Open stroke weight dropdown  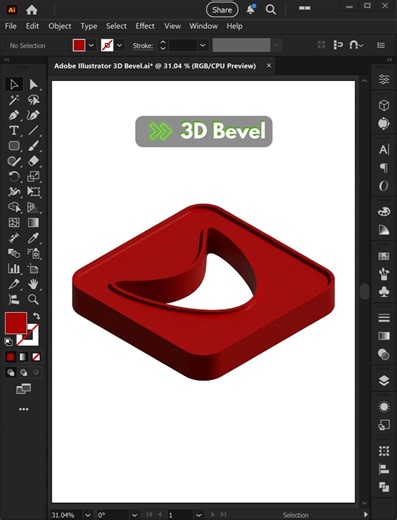pos(202,45)
